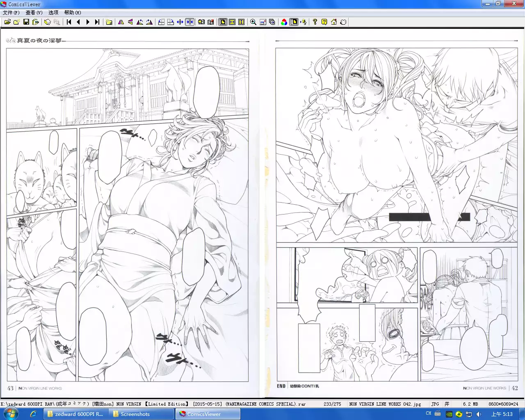The width and height of the screenshot is (525, 420).
Task: Jump to the first page
Action: (69, 22)
